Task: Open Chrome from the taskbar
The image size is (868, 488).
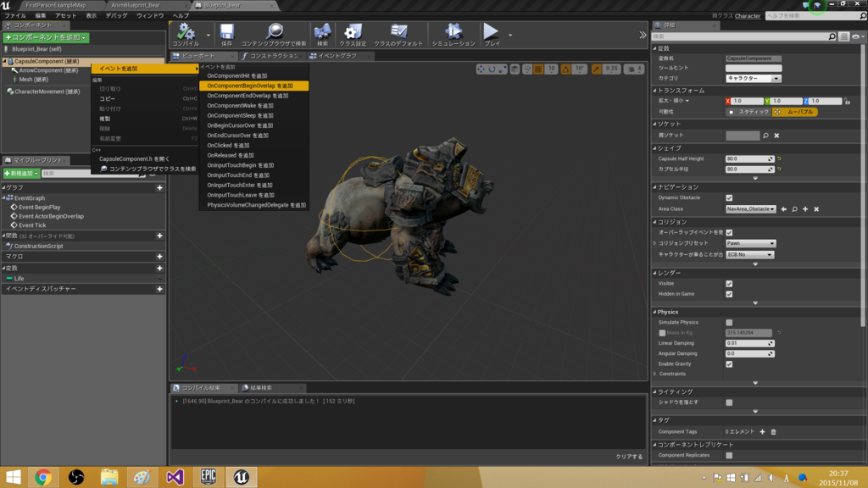Action: [x=43, y=477]
